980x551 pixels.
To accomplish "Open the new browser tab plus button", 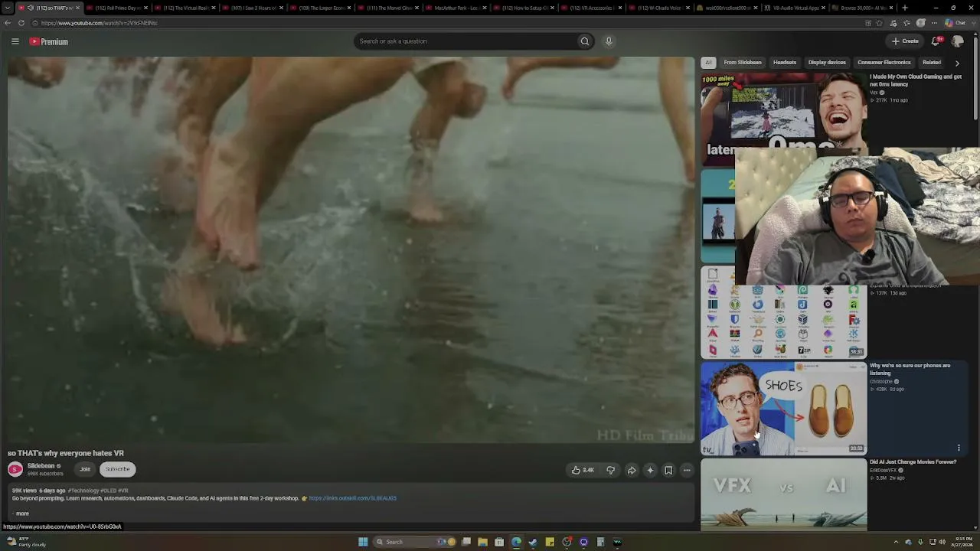I will (905, 8).
